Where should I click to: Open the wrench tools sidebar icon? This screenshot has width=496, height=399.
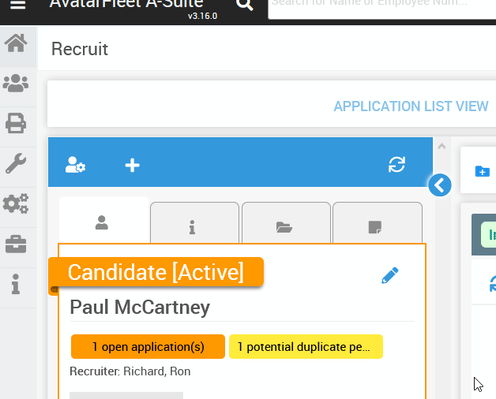pyautogui.click(x=16, y=163)
